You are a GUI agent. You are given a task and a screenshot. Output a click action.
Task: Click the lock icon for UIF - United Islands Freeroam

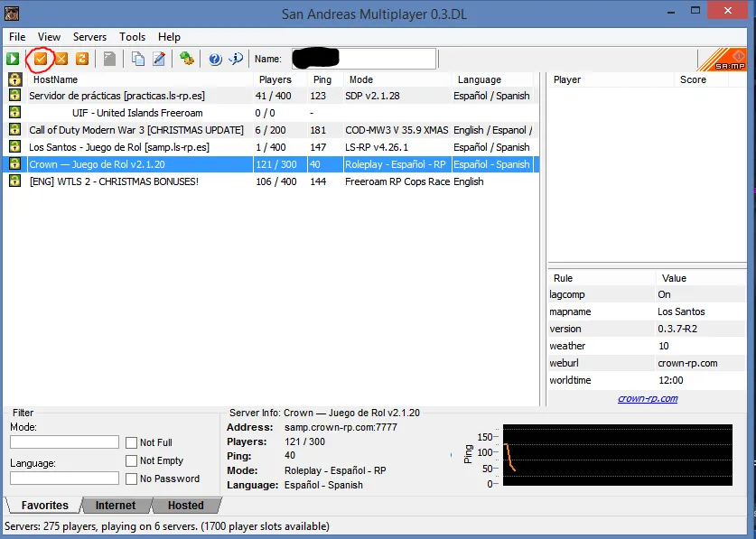click(x=15, y=113)
